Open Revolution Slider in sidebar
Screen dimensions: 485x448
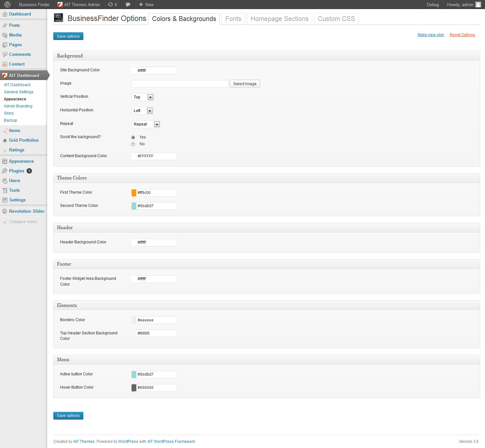[x=26, y=211]
